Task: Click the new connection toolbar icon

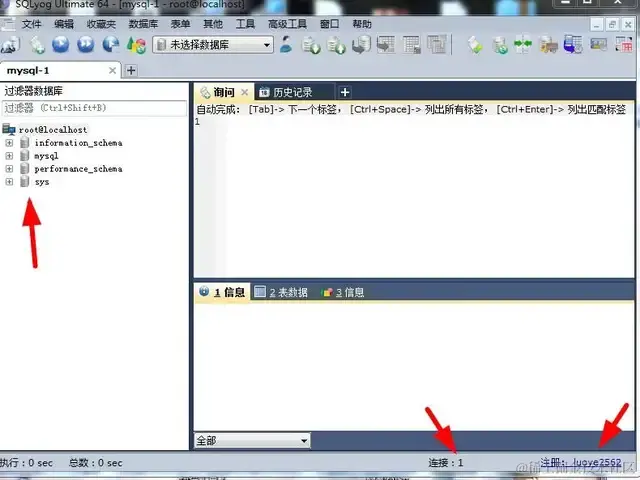Action: click(11, 44)
